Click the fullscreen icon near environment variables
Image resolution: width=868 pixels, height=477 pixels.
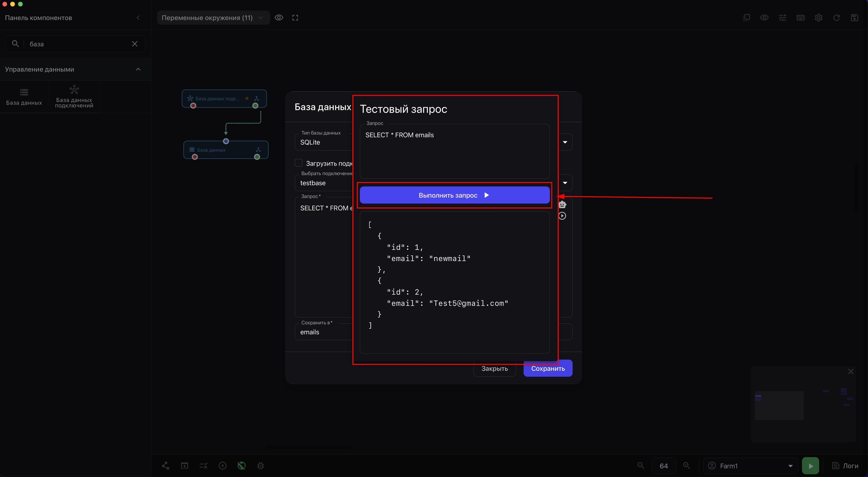tap(295, 18)
